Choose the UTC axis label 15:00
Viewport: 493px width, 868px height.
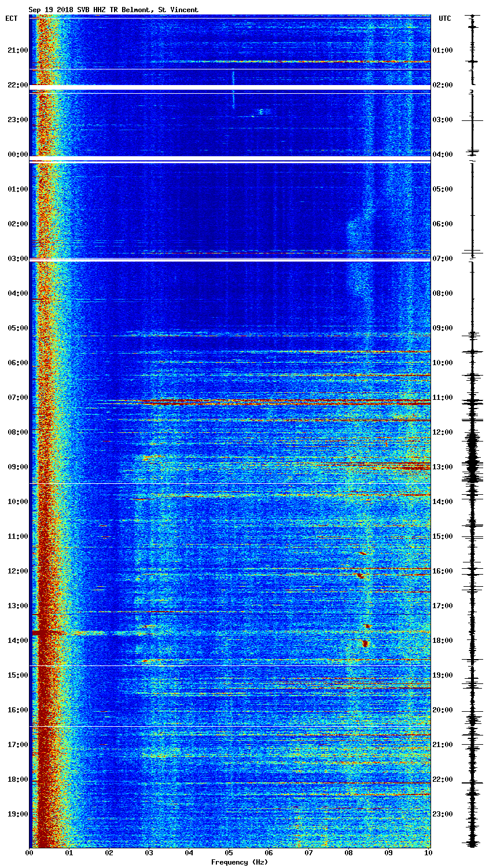[x=442, y=536]
